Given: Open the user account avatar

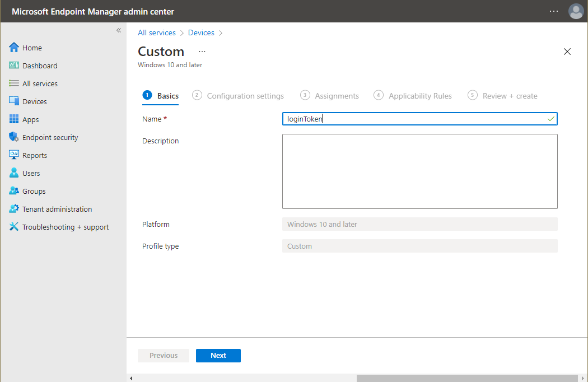Looking at the screenshot, I should point(576,11).
